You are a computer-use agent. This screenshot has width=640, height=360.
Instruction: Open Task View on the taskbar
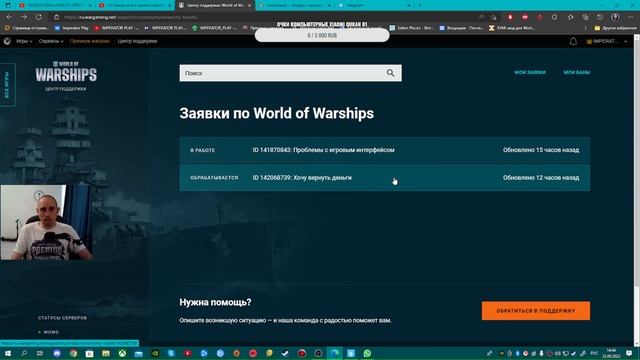[x=40, y=353]
